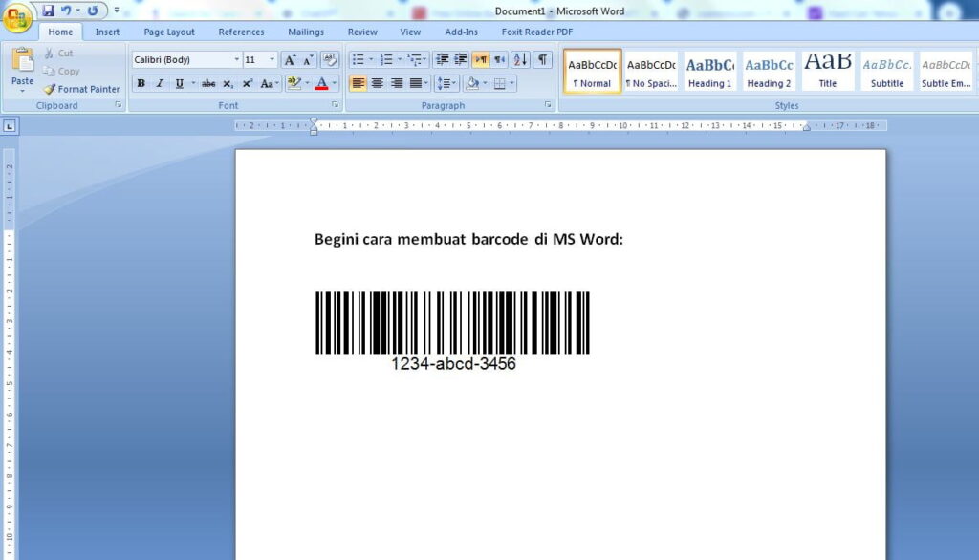Align text right
Image resolution: width=979 pixels, height=560 pixels.
(397, 83)
